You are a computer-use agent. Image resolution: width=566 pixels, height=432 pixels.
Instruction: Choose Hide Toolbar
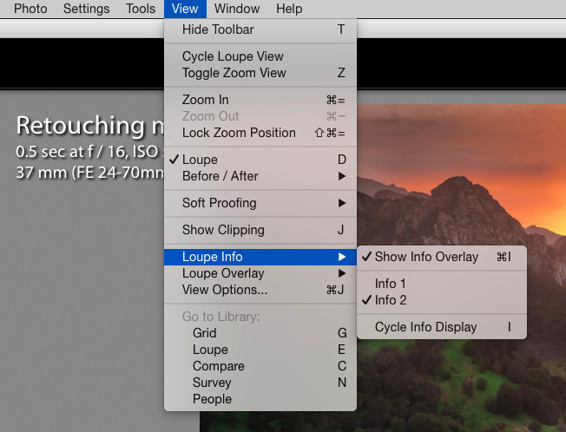point(260,30)
